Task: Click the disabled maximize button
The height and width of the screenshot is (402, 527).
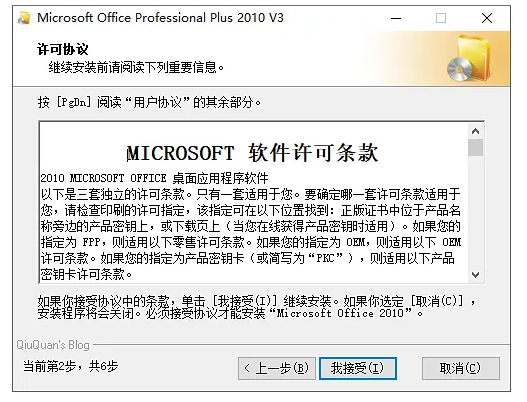Action: pos(441,18)
